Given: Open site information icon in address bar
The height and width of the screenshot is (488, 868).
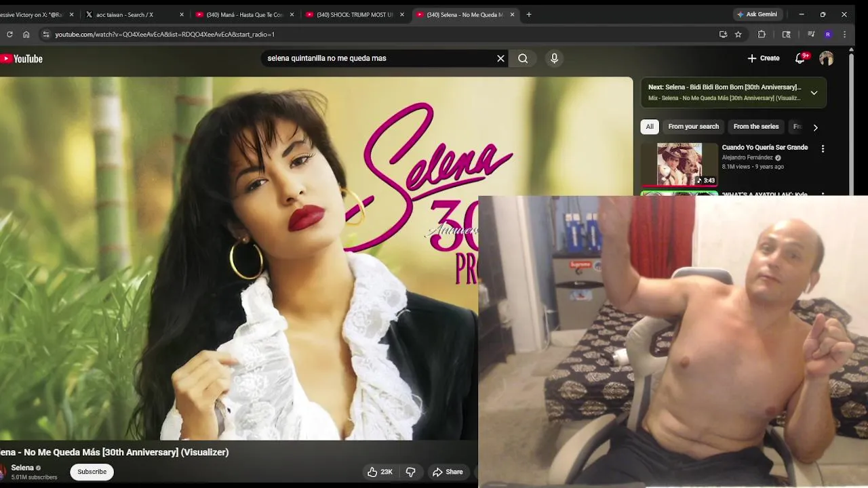Looking at the screenshot, I should point(45,34).
